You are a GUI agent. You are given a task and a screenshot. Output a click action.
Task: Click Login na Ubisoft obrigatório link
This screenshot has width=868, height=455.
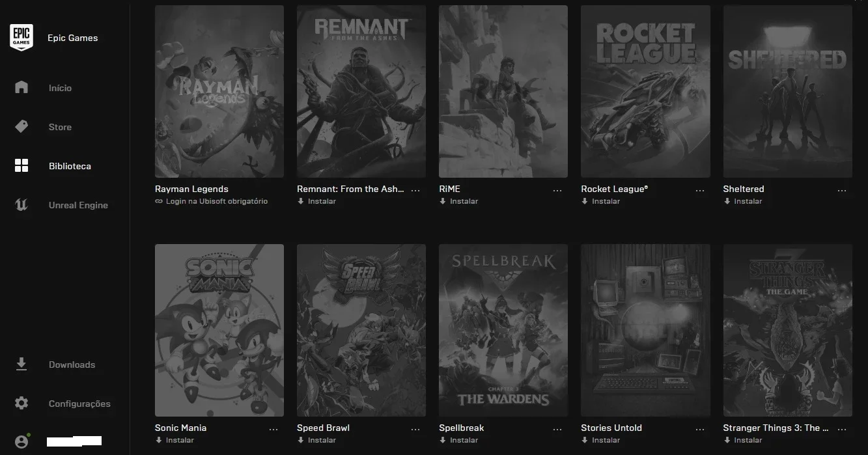click(x=217, y=201)
